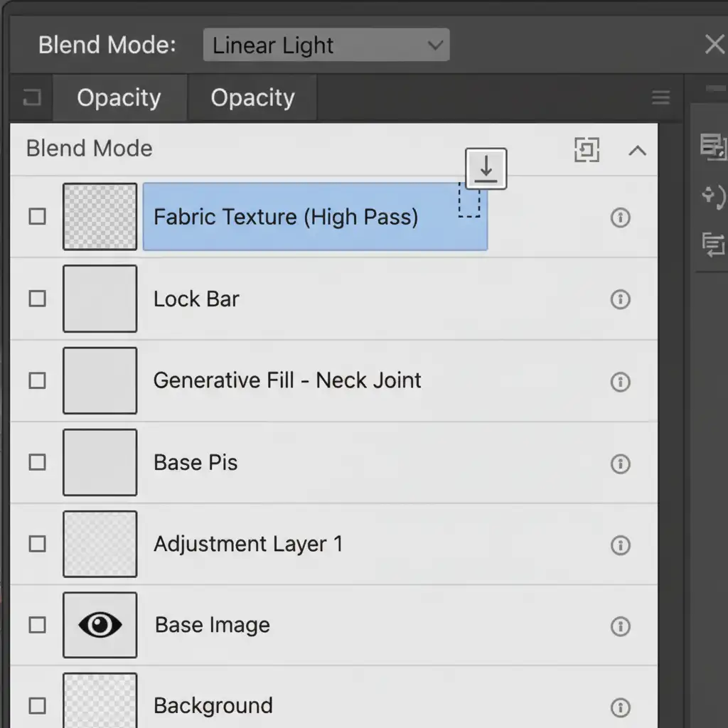Select the second Opacity tab
This screenshot has width=728, height=728.
(252, 98)
